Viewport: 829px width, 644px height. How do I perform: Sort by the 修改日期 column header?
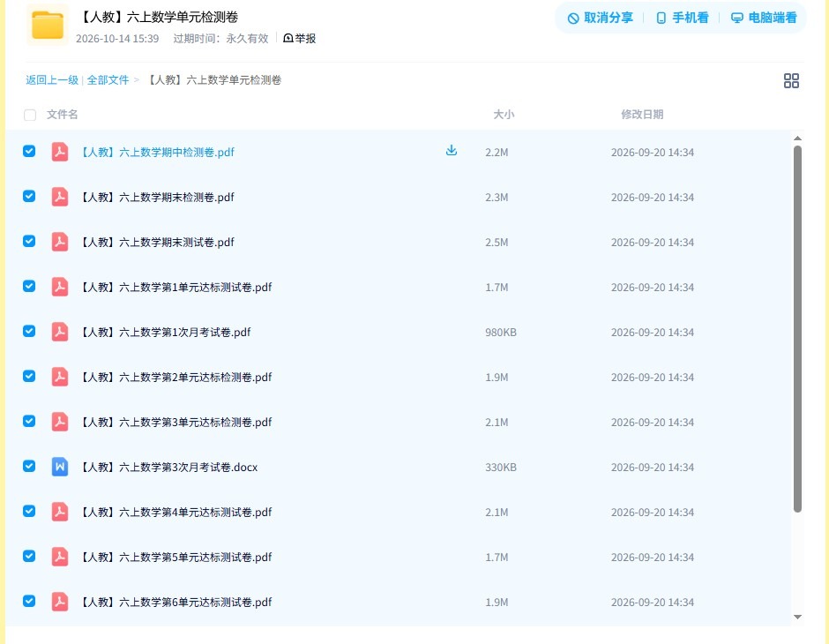642,114
